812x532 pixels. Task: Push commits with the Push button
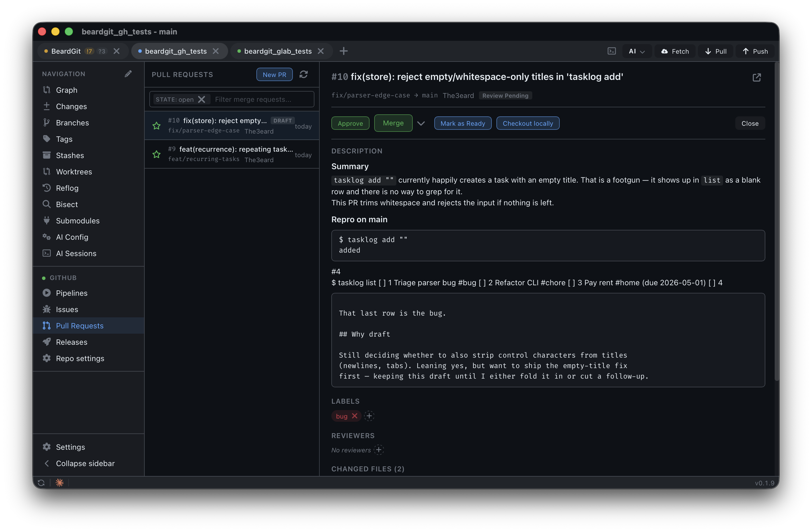[x=755, y=51]
